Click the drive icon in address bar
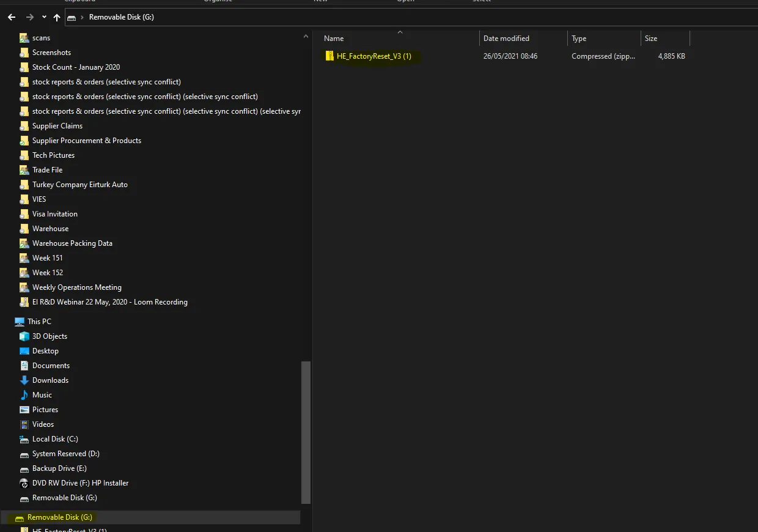Screen dimensions: 758x532 [x=72, y=17]
